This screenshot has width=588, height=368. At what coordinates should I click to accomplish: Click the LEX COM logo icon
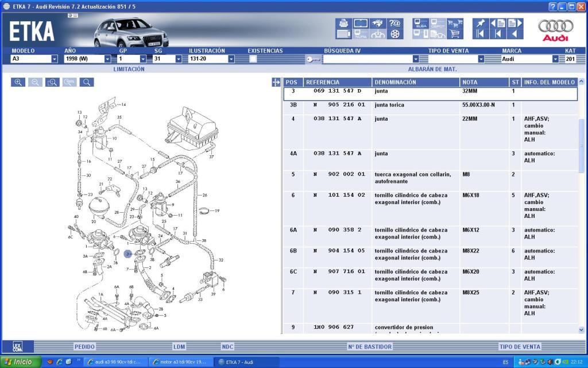click(x=17, y=346)
